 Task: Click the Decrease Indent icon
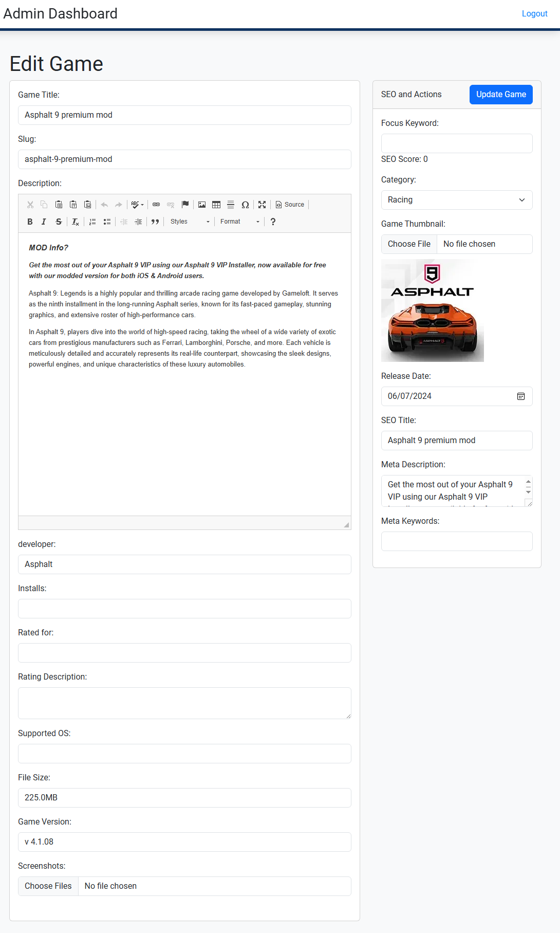tap(124, 222)
